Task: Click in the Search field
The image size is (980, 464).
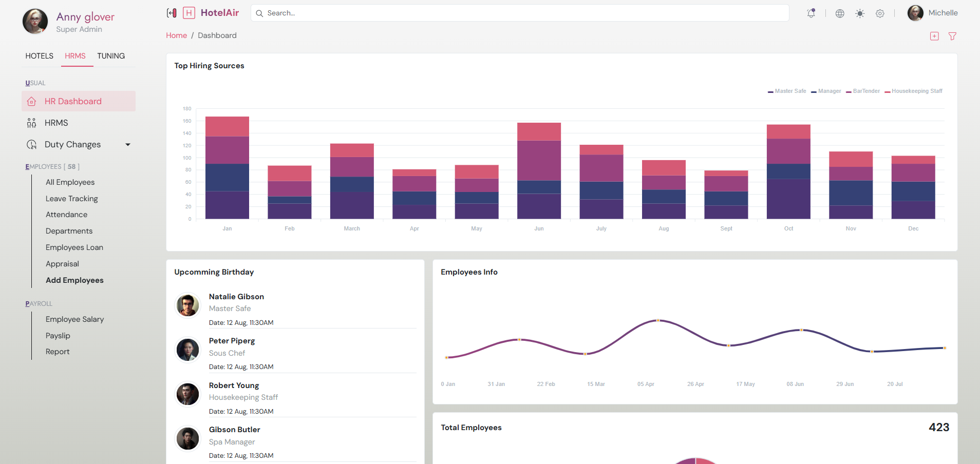Action: 520,13
